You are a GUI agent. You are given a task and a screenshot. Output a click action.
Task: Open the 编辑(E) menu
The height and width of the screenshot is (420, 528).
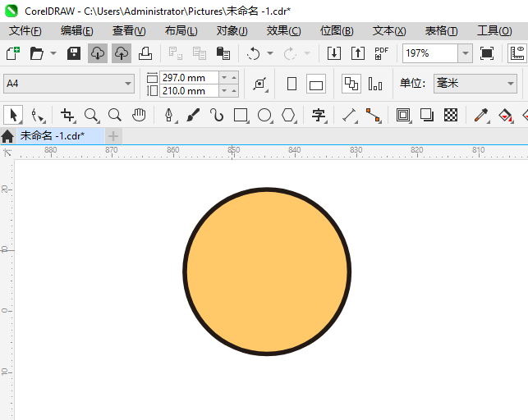coord(76,31)
